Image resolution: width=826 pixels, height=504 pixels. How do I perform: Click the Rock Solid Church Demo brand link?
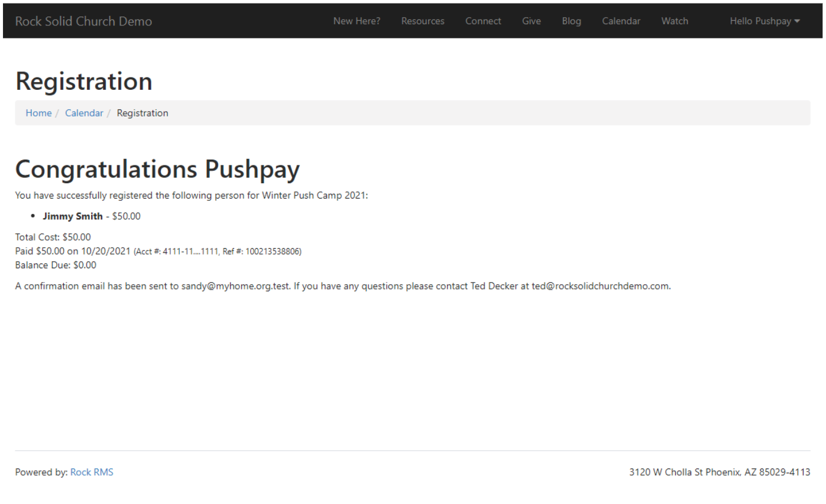[83, 21]
